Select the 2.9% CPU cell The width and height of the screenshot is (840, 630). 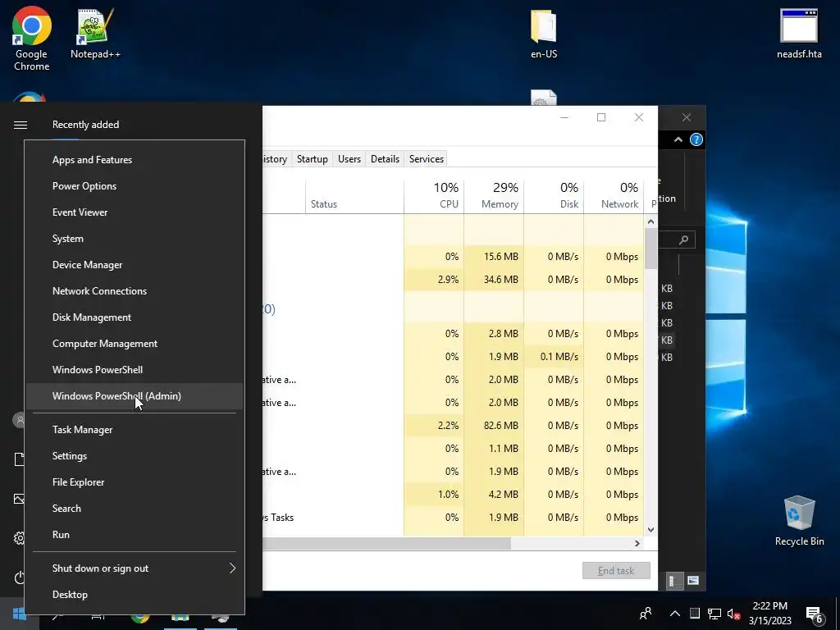434,280
